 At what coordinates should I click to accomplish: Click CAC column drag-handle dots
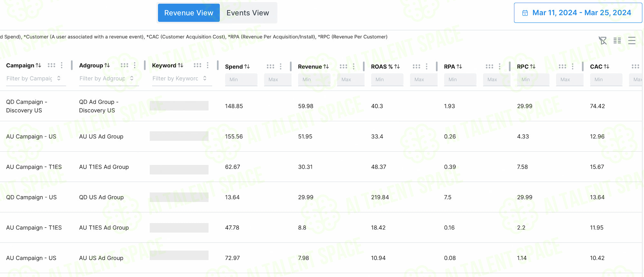[635, 66]
